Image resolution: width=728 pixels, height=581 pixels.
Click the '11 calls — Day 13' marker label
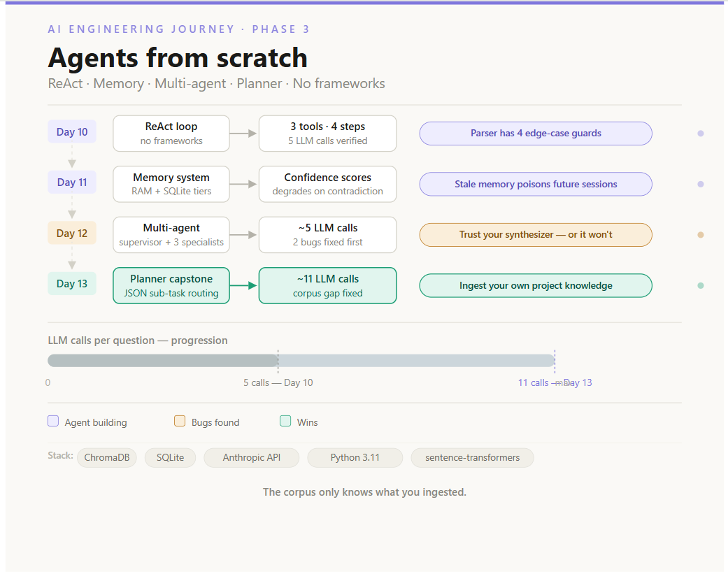pos(555,383)
